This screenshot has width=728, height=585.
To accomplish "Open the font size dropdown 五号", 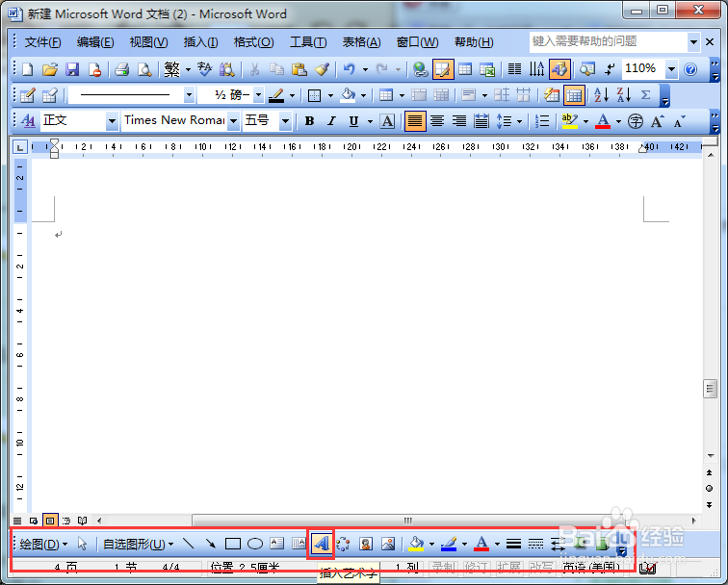I will coord(286,121).
